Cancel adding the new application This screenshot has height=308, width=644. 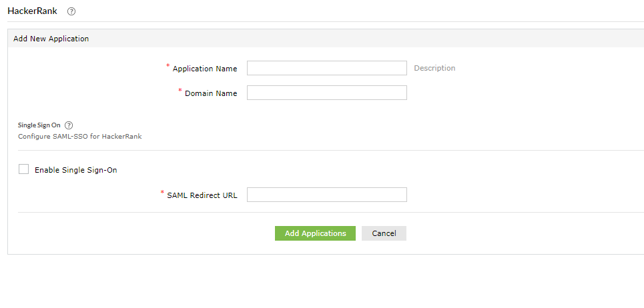tap(384, 233)
